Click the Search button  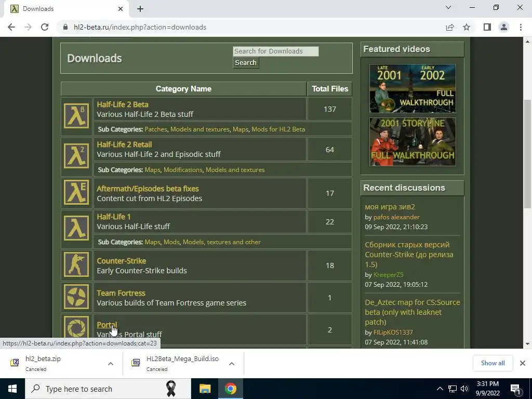click(x=246, y=63)
